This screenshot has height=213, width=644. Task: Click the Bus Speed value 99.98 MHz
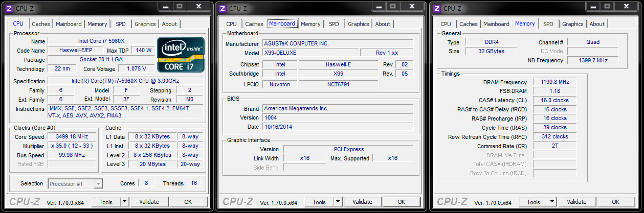click(x=72, y=155)
